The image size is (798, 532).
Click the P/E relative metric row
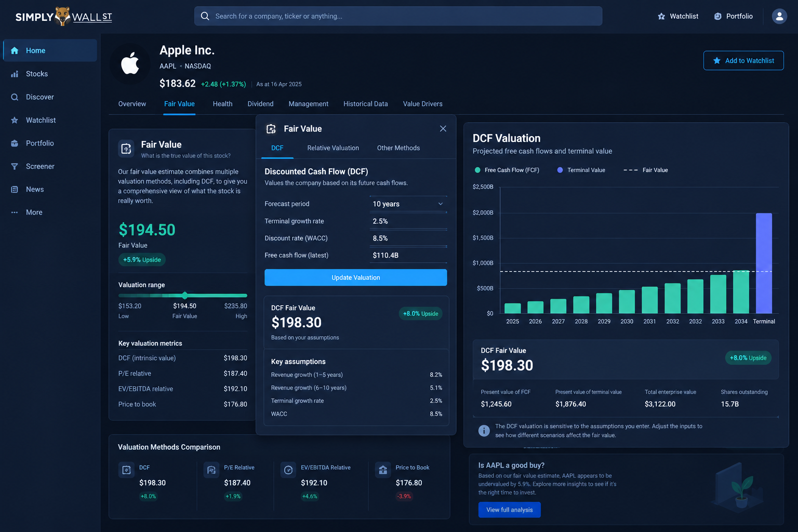183,374
